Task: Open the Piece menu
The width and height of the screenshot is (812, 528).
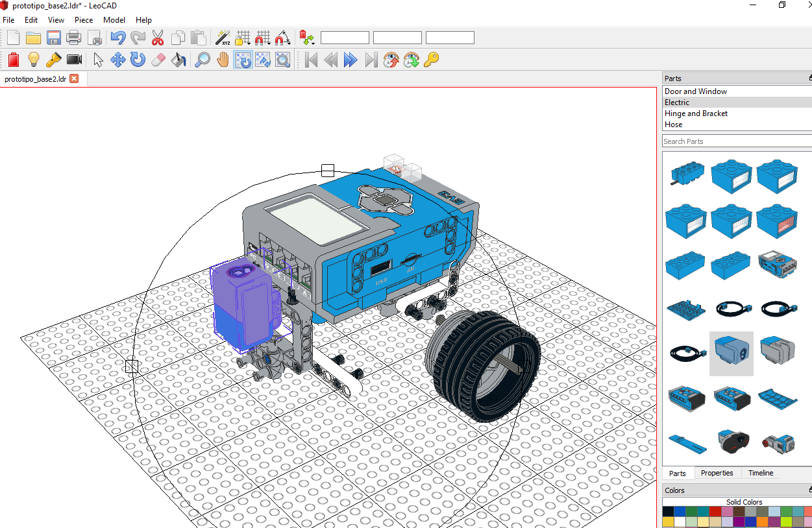Action: point(83,19)
